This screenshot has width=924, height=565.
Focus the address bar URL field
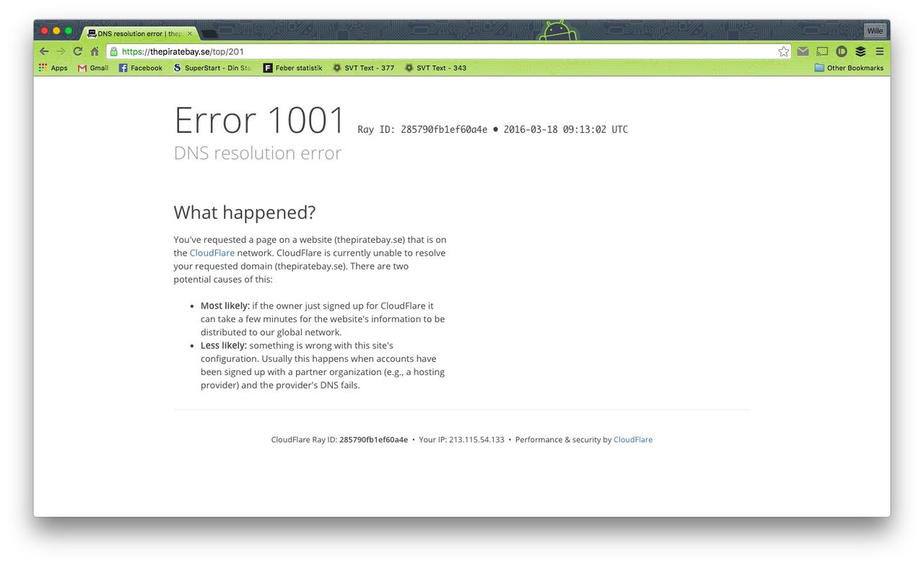coord(448,51)
